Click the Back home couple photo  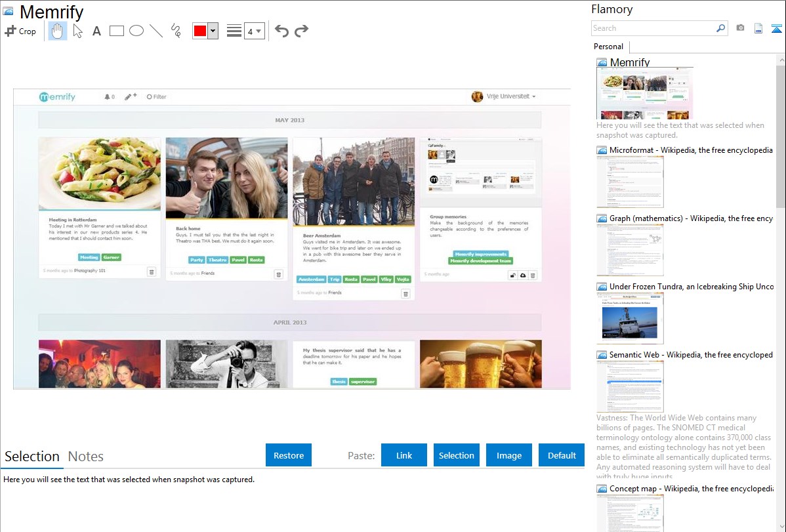[x=226, y=178]
